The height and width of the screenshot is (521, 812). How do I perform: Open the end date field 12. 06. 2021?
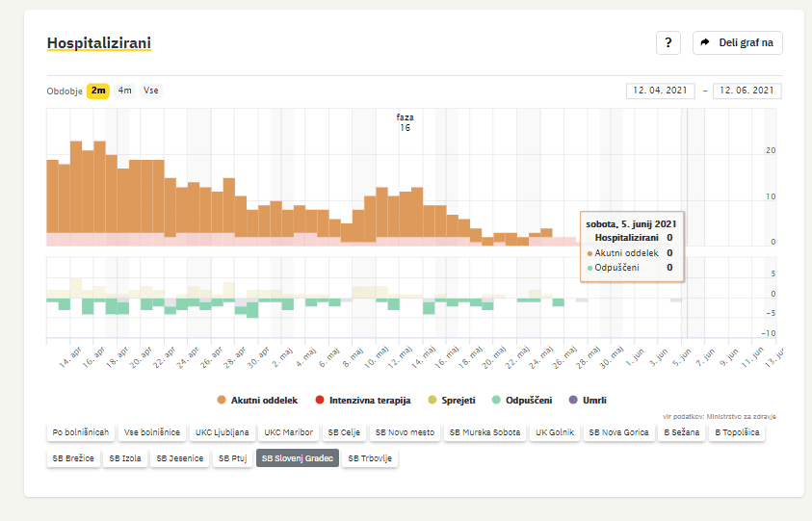pyautogui.click(x=747, y=91)
